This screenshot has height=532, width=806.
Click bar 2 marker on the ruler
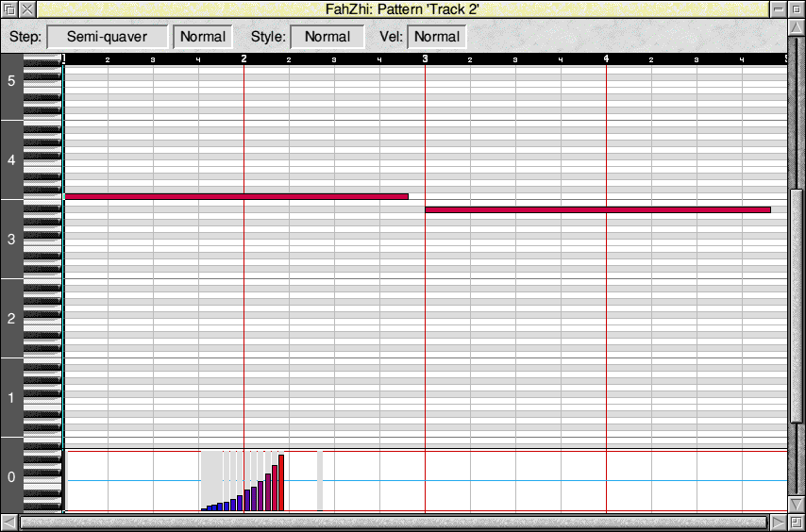[x=243, y=58]
